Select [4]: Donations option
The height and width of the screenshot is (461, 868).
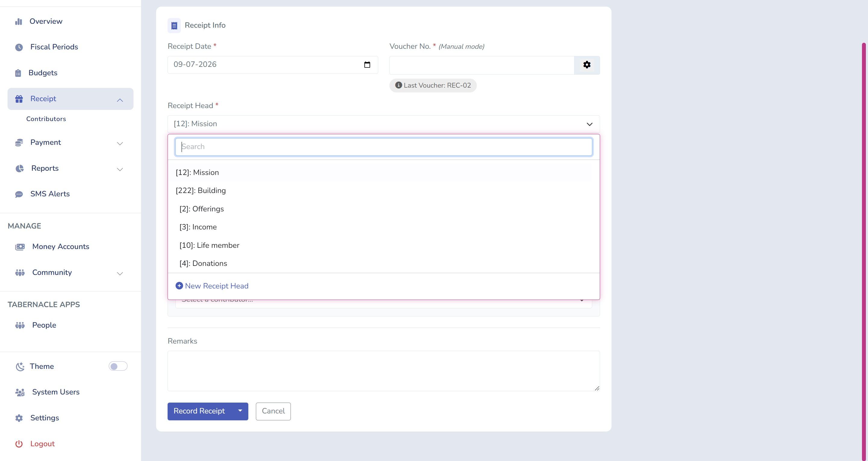click(x=383, y=263)
